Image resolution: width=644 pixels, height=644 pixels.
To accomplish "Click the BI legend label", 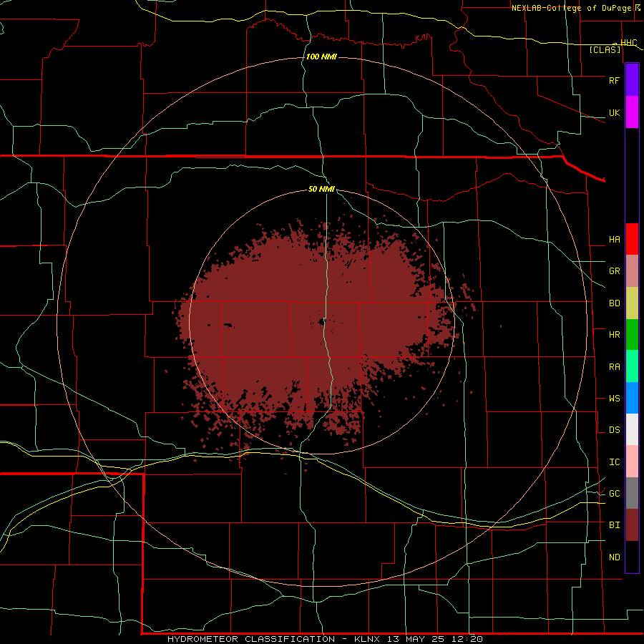I will point(614,525).
